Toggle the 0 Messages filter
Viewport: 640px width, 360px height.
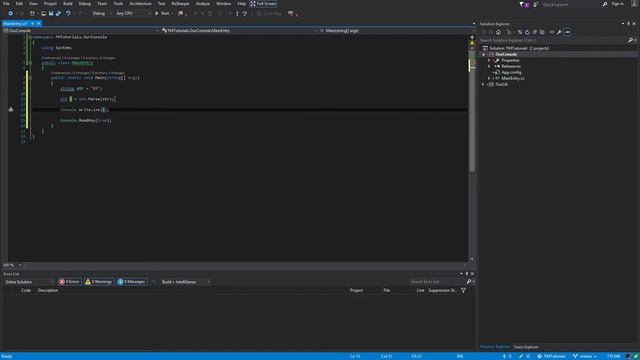(132, 282)
